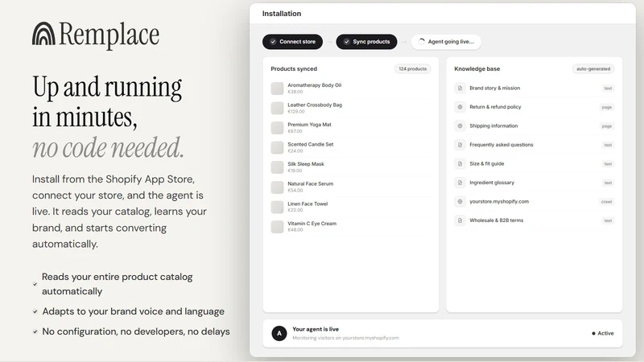Click globe icon for Return & refund policy
Image resolution: width=644 pixels, height=362 pixels.
pyautogui.click(x=460, y=107)
